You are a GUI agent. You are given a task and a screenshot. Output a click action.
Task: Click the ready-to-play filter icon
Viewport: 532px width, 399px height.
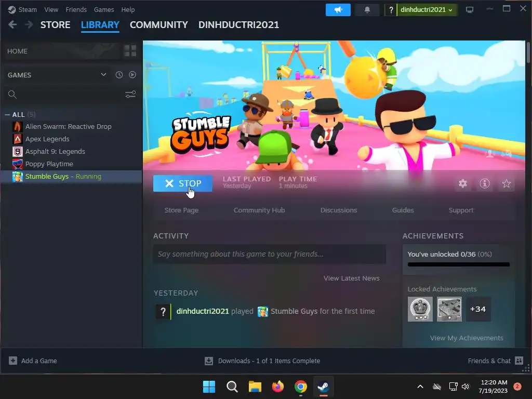[x=132, y=75]
